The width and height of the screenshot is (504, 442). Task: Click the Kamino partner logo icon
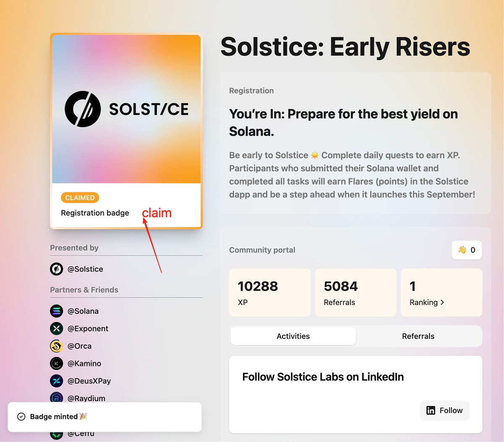click(57, 364)
